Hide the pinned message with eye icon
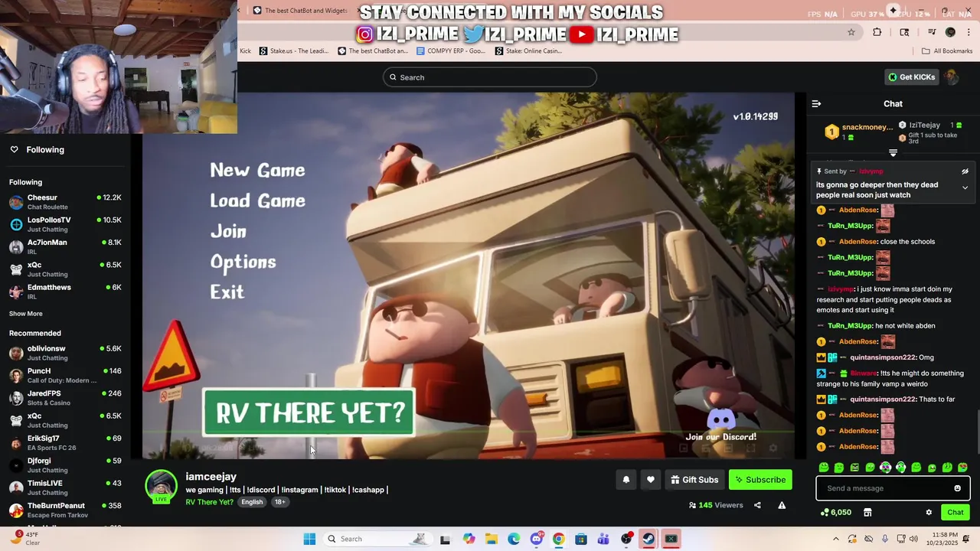Image resolution: width=980 pixels, height=551 pixels. pyautogui.click(x=965, y=171)
